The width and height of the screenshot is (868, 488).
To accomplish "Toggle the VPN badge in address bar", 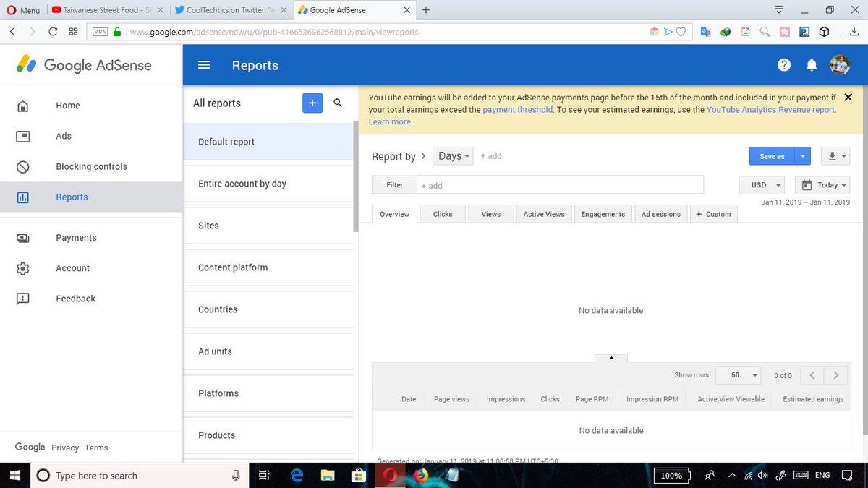I will [x=99, y=32].
